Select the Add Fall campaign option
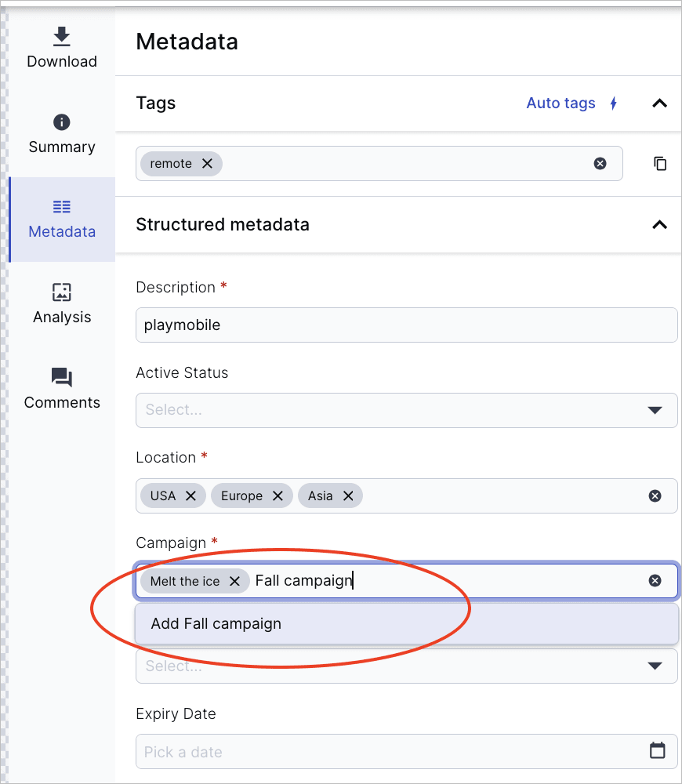682x784 pixels. click(407, 623)
